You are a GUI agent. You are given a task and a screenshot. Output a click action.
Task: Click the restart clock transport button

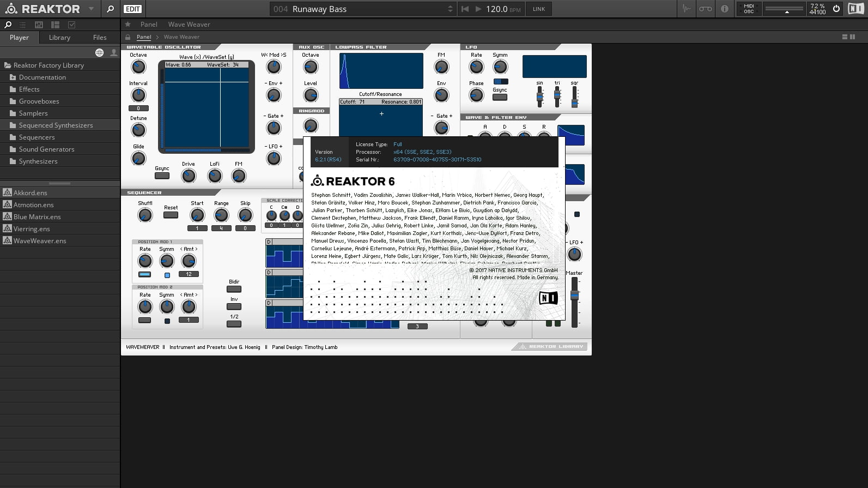(465, 9)
